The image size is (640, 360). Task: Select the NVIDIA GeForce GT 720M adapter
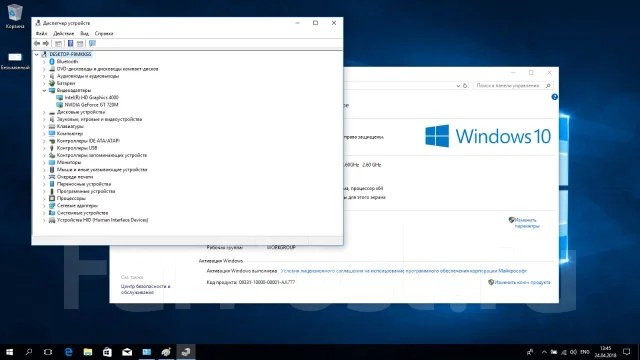[x=91, y=105]
